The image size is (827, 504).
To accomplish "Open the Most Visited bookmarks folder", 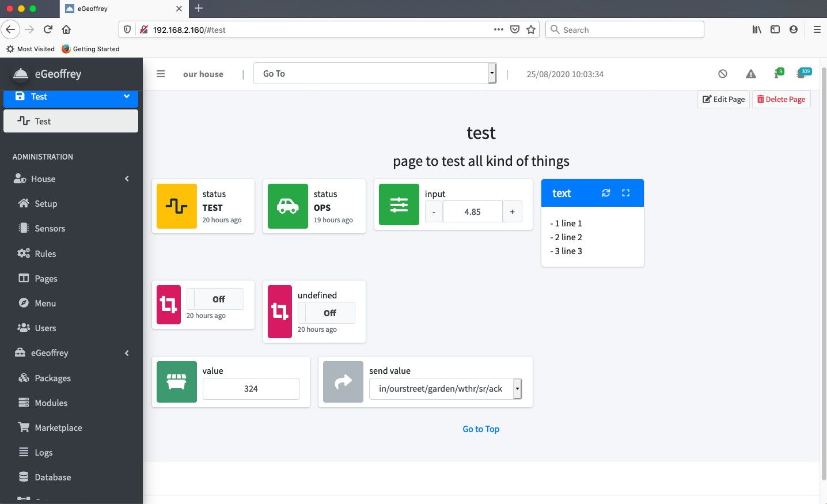I will tap(31, 49).
